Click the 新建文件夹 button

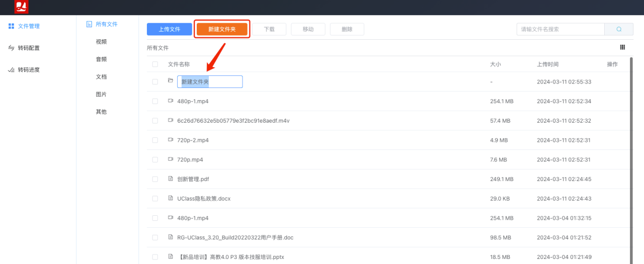[222, 29]
